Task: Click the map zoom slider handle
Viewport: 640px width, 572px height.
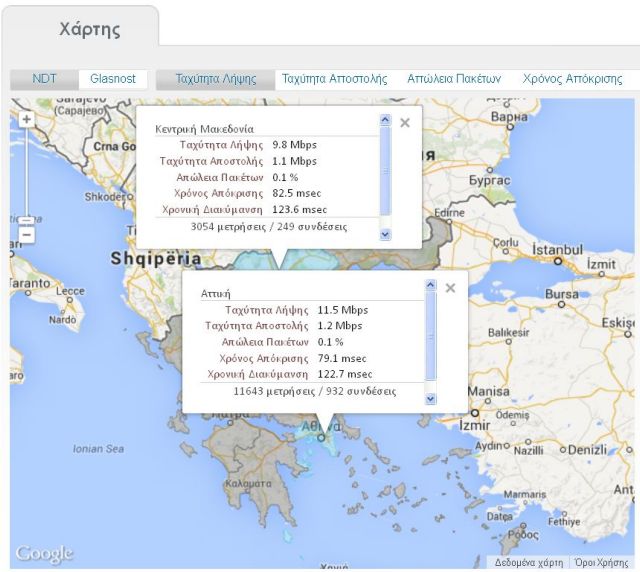Action: point(27,221)
